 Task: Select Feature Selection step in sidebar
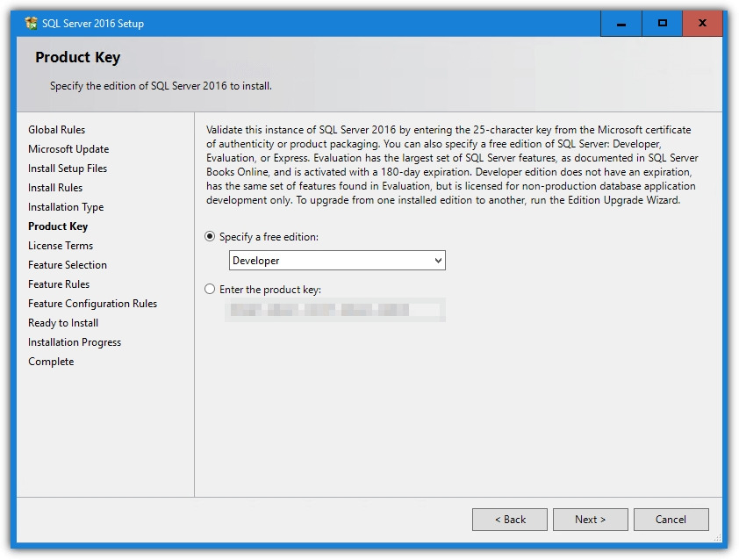(x=68, y=265)
